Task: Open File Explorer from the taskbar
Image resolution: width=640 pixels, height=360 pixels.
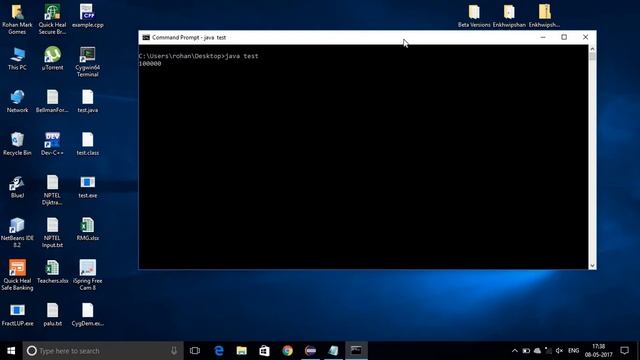Action: coord(242,351)
